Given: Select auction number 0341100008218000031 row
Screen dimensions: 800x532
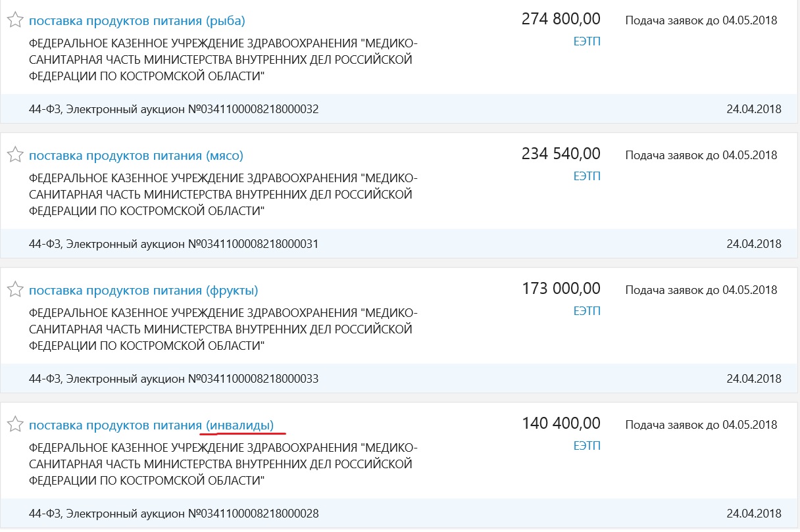Looking at the screenshot, I should (x=174, y=244).
